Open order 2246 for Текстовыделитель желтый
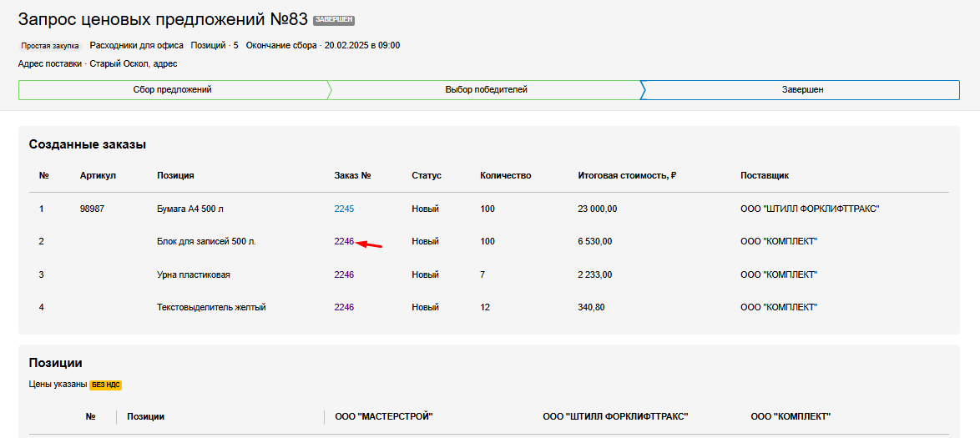This screenshot has height=438, width=980. pos(344,307)
